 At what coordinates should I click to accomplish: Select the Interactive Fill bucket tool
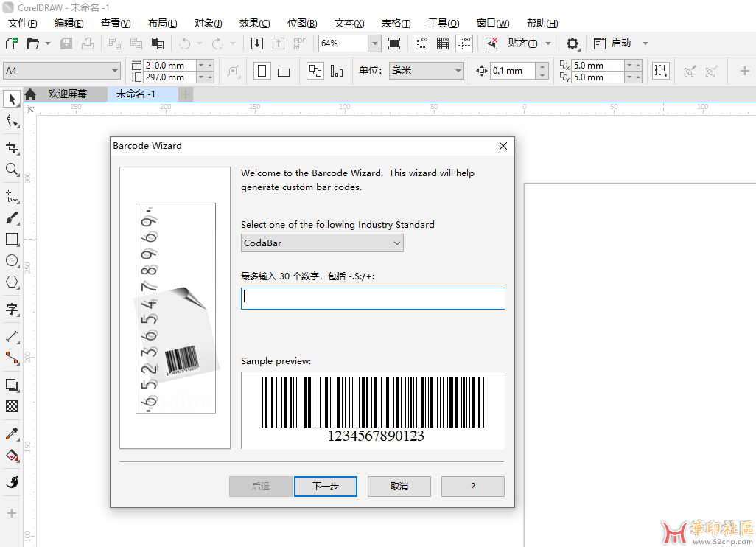pos(12,456)
